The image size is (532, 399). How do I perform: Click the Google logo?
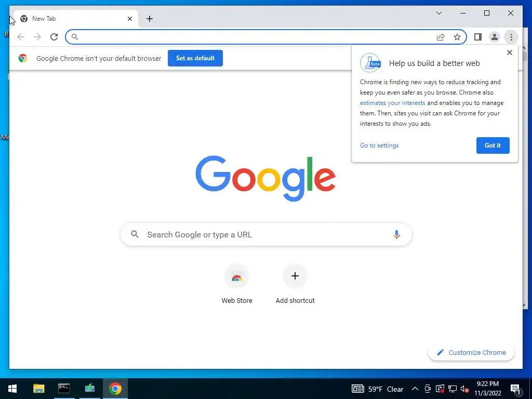point(265,178)
